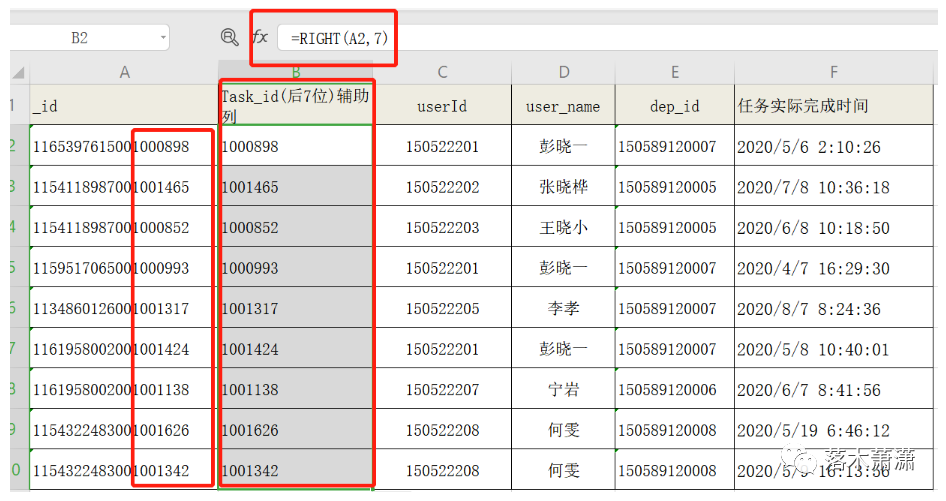Screen dimensions: 946x501
Task: Click userId cell 150522205
Action: point(442,308)
